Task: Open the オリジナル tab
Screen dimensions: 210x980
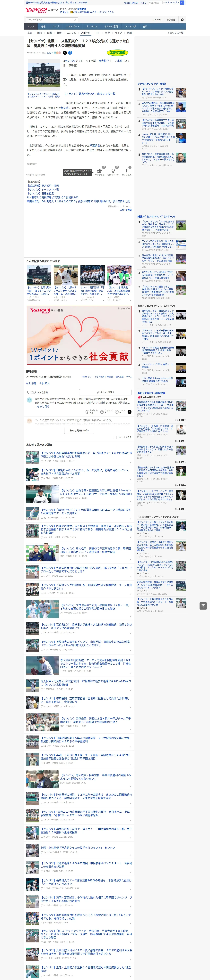Action: pyautogui.click(x=92, y=27)
